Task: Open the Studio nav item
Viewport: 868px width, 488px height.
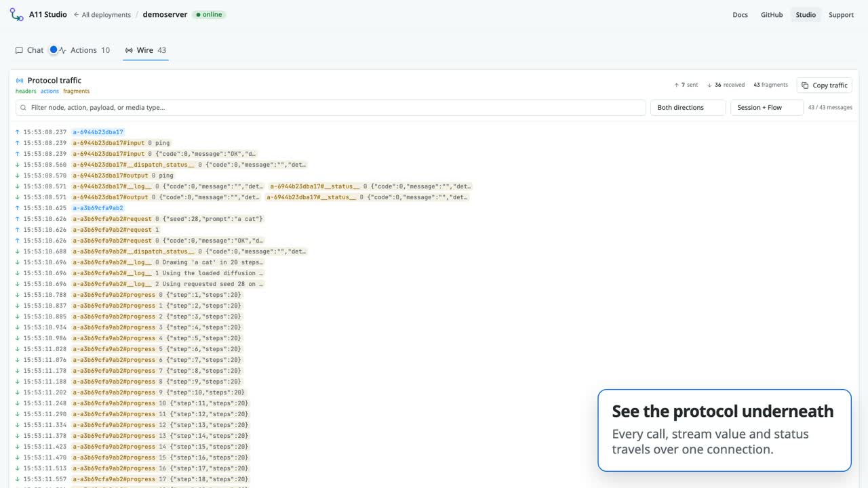Action: [x=806, y=15]
